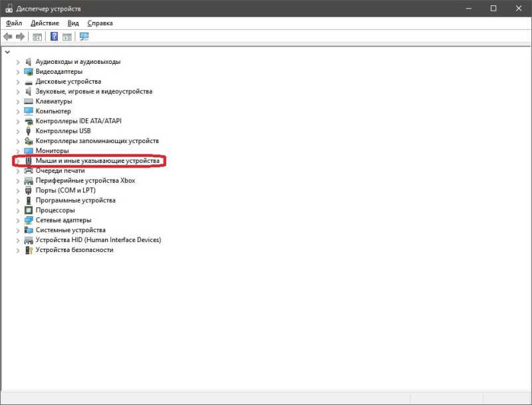The width and height of the screenshot is (532, 405).
Task: Click the port icon beside Порты (COM и LPT)
Action: click(x=29, y=190)
